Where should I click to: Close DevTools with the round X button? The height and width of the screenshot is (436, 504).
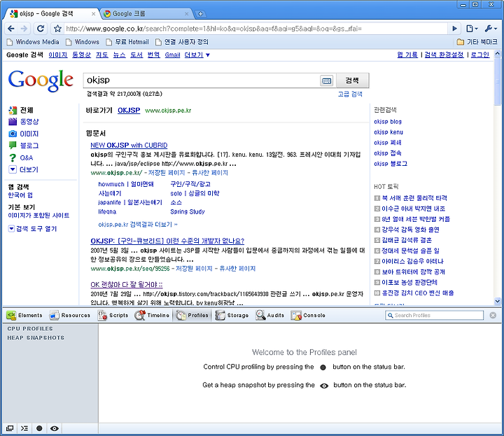click(x=493, y=315)
